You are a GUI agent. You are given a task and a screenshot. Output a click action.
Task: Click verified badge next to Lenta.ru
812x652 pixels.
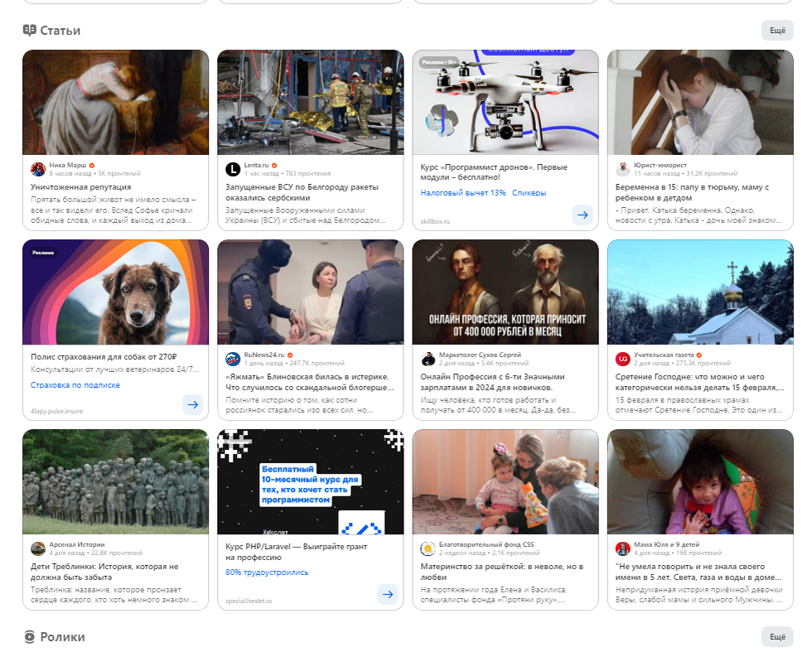point(274,166)
